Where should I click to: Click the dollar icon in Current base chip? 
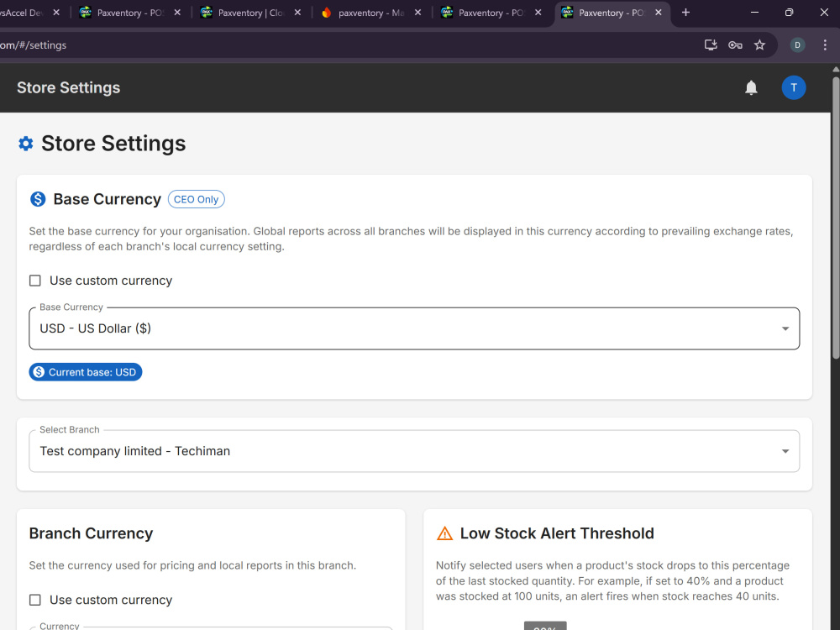point(39,372)
